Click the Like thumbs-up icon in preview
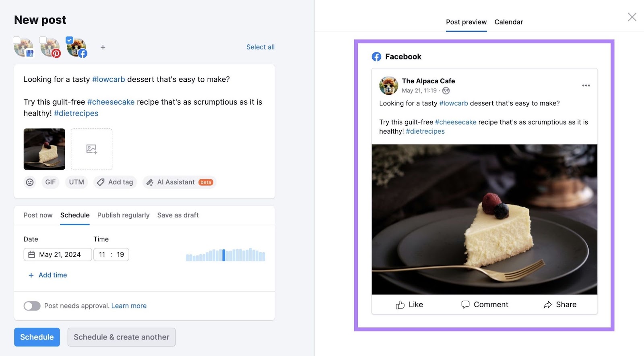 point(400,305)
